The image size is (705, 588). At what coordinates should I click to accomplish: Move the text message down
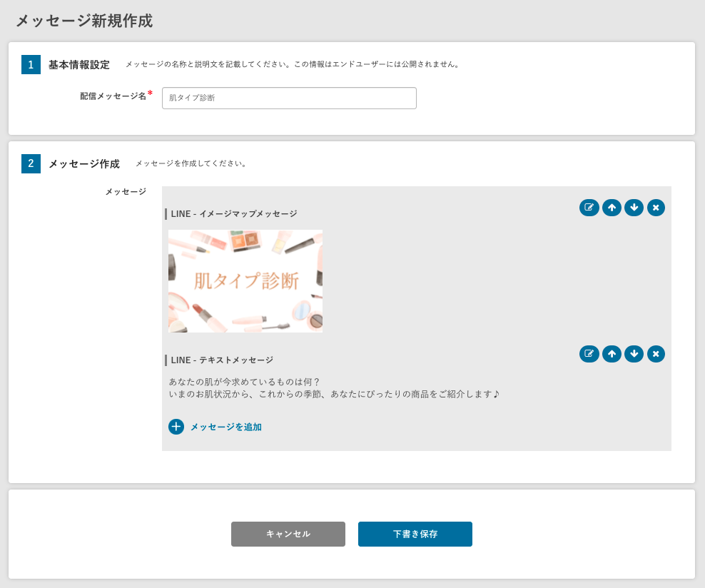634,354
